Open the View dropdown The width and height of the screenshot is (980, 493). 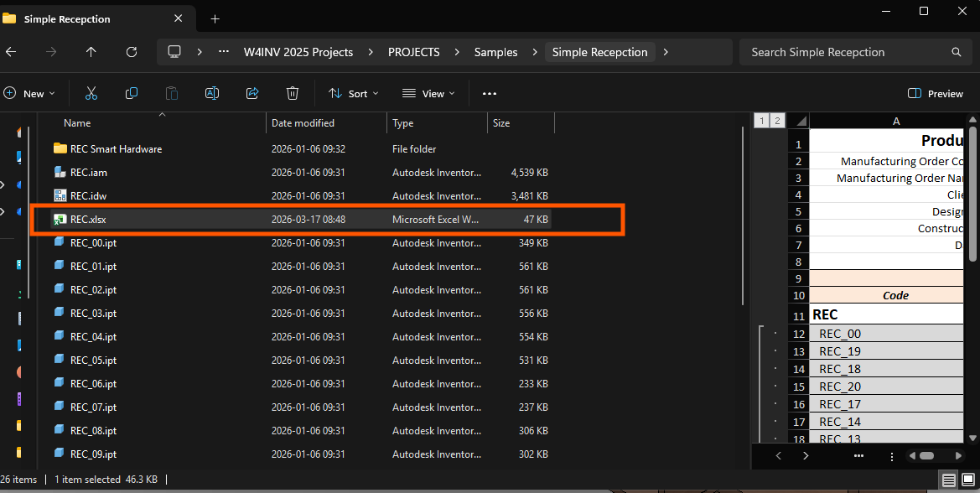tap(428, 94)
